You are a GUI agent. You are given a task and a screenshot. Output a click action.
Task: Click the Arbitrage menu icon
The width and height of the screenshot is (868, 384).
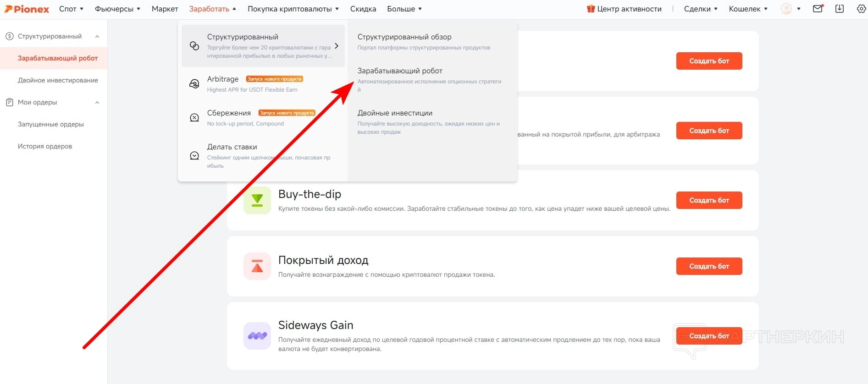point(194,84)
